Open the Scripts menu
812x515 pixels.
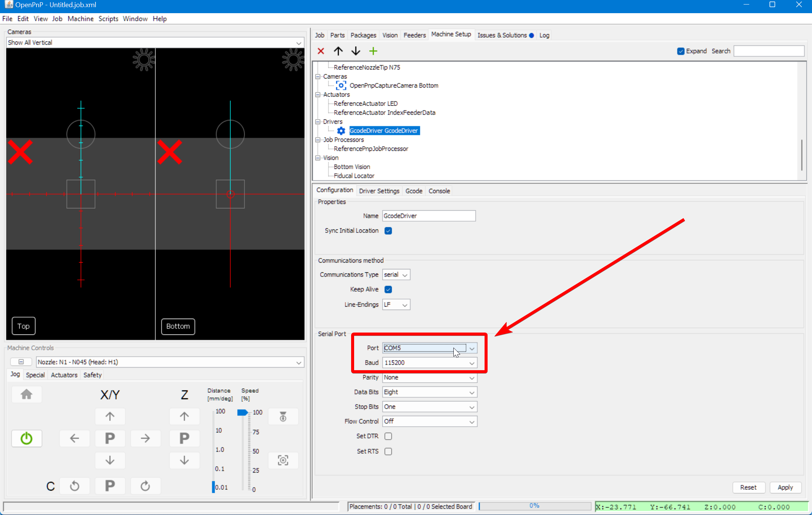[108, 18]
